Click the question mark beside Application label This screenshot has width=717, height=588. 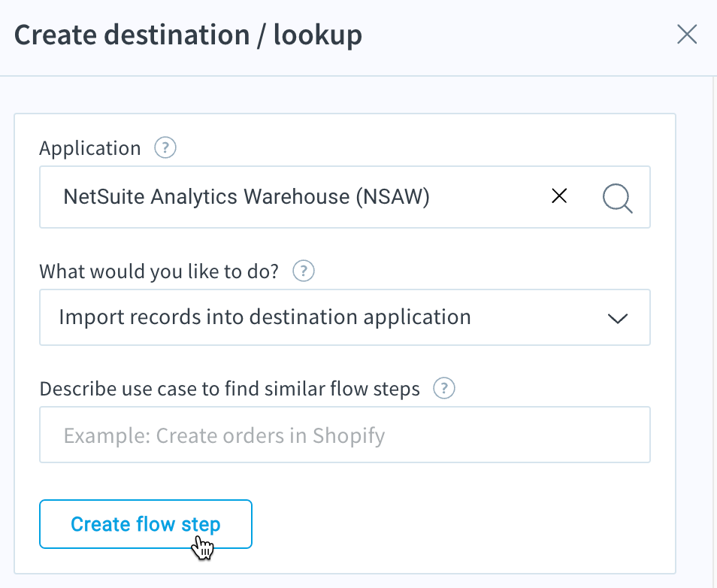point(165,147)
